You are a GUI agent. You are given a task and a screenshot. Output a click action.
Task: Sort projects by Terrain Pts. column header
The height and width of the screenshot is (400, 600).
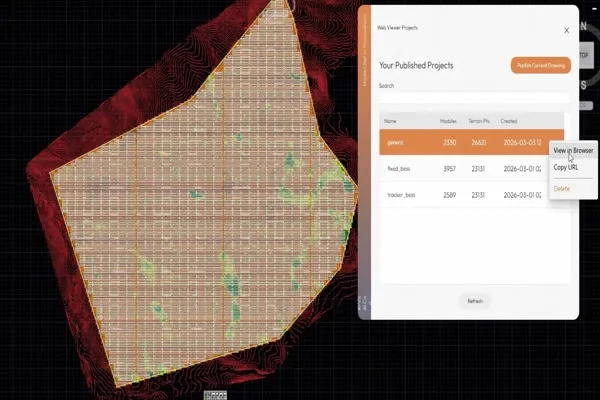tap(479, 121)
